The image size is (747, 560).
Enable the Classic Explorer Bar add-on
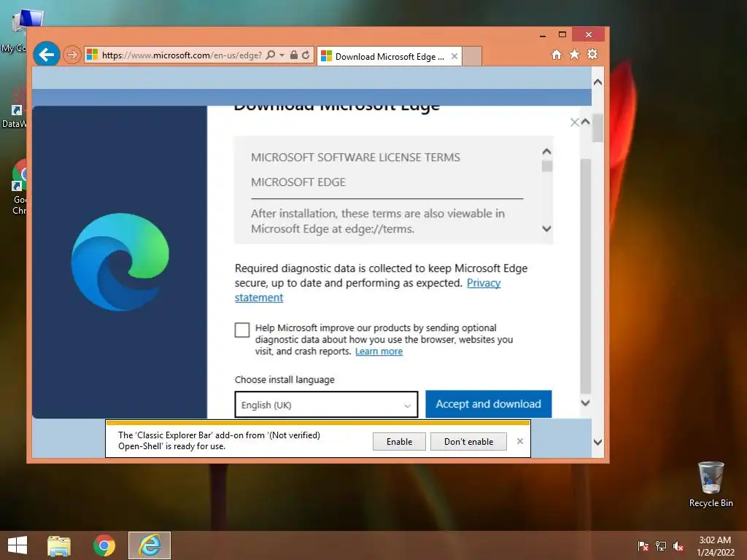pos(399,441)
